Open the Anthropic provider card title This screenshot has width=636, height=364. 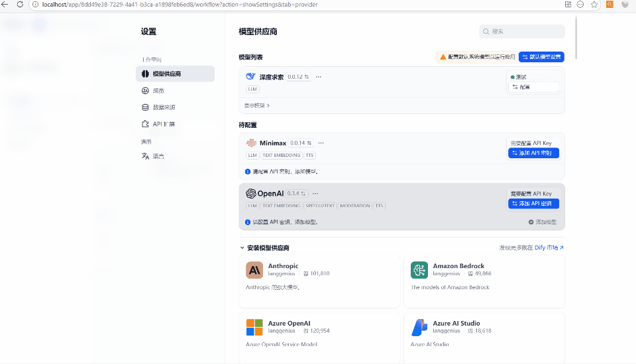(x=283, y=266)
